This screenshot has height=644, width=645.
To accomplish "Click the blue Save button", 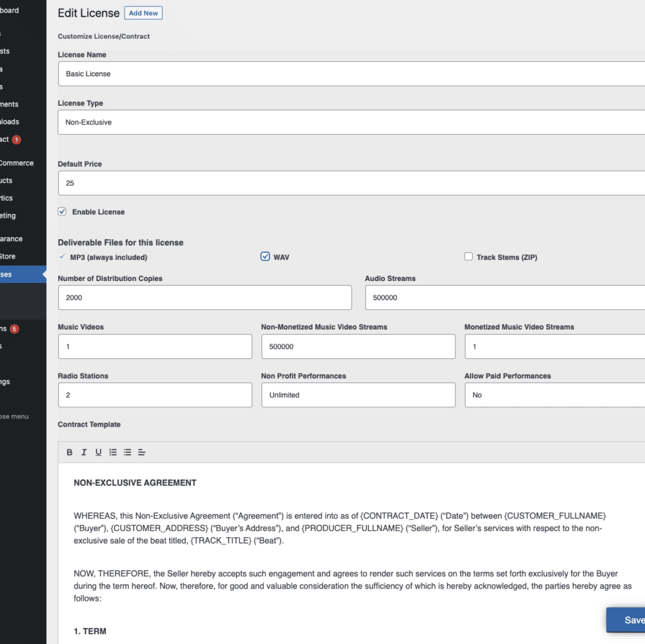I will click(626, 620).
